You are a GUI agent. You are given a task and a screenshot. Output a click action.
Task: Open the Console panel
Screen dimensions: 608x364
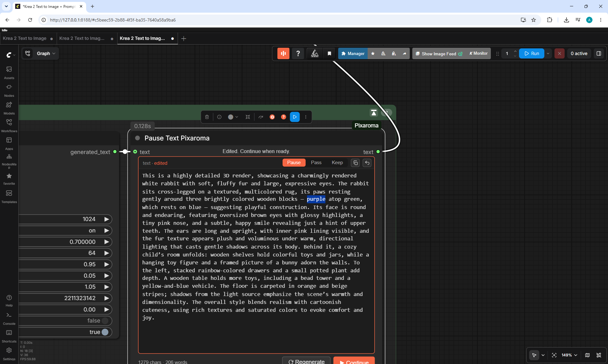(9, 318)
